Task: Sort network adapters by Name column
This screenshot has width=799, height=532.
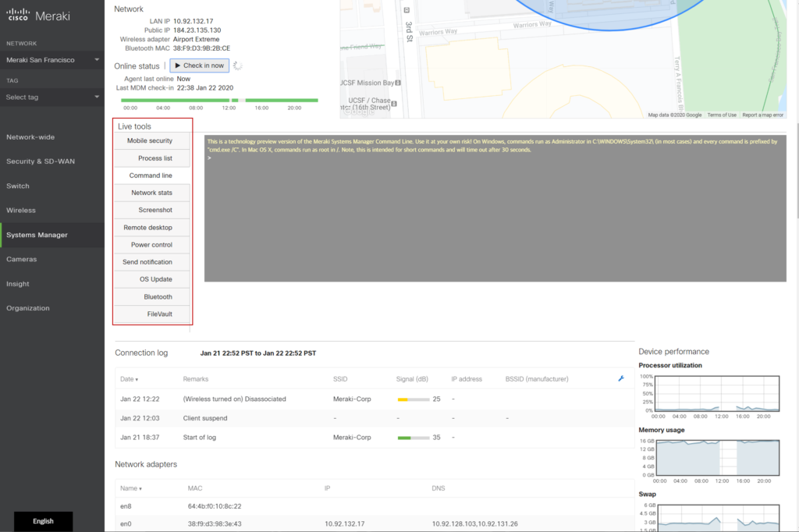Action: tap(130, 488)
